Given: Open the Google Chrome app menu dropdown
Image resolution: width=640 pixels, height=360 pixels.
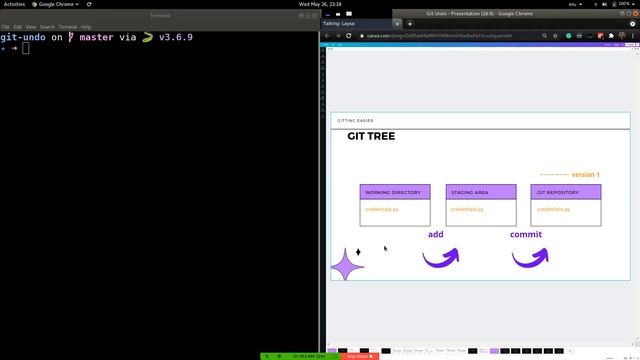Looking at the screenshot, I should [56, 4].
